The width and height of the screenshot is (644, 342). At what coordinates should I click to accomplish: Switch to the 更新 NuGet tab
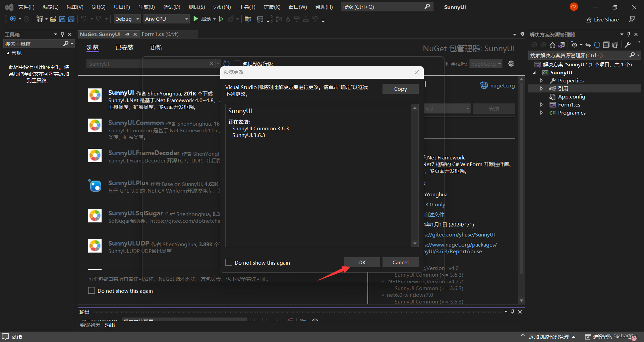point(156,48)
